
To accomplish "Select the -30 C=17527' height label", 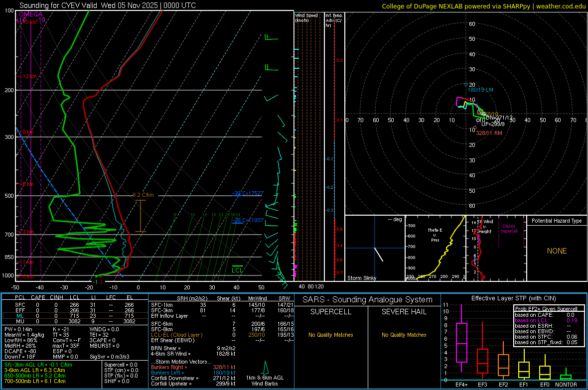I will 248,193.
